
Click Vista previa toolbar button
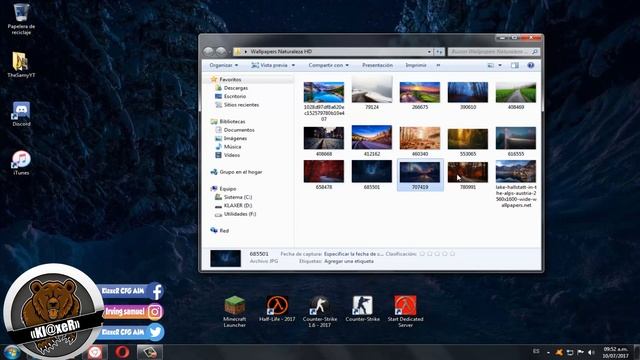click(270, 65)
